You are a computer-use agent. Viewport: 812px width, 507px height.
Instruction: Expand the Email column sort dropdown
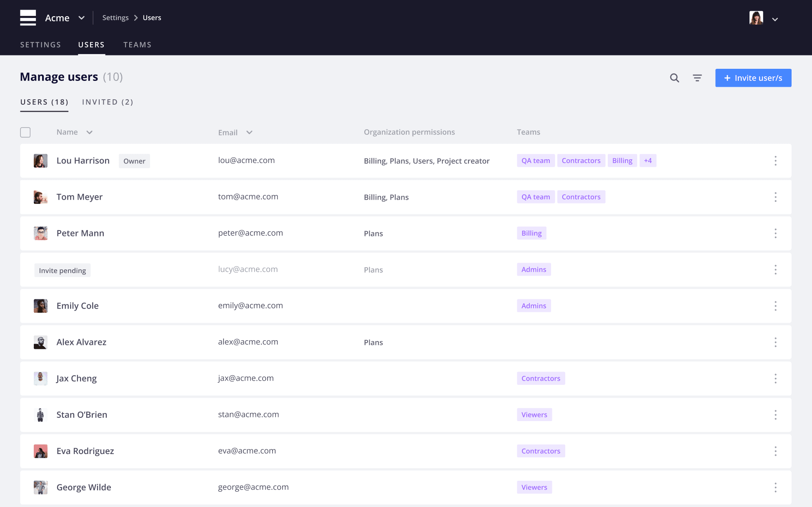click(249, 132)
